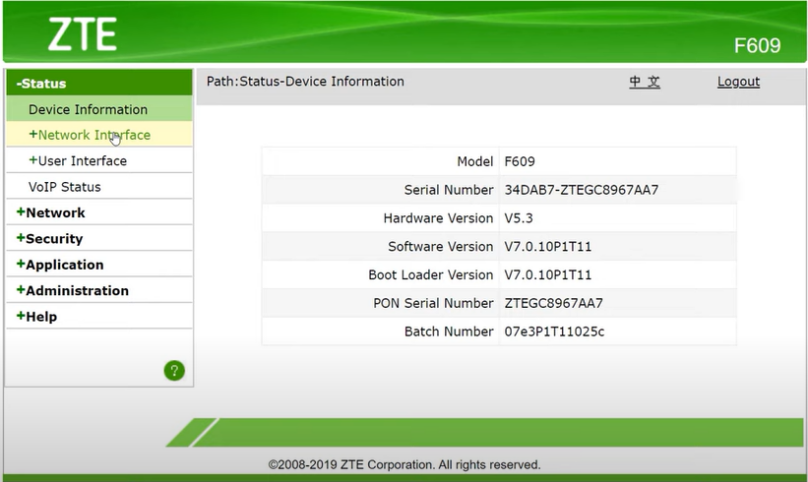Click the PON Serial Number label
The image size is (808, 482).
(x=433, y=303)
